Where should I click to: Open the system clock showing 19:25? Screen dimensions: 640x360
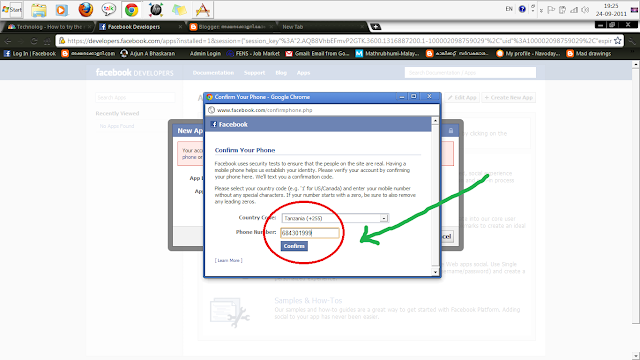click(x=611, y=10)
